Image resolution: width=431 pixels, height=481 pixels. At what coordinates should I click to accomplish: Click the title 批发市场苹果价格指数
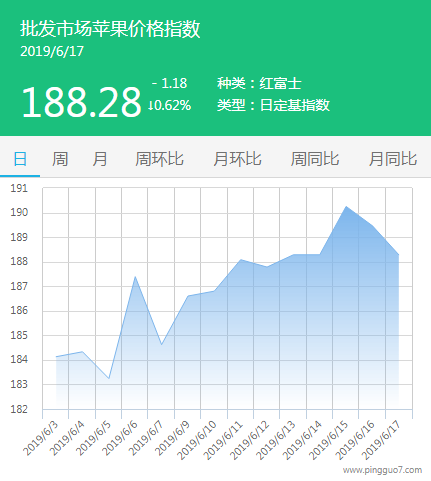[110, 29]
